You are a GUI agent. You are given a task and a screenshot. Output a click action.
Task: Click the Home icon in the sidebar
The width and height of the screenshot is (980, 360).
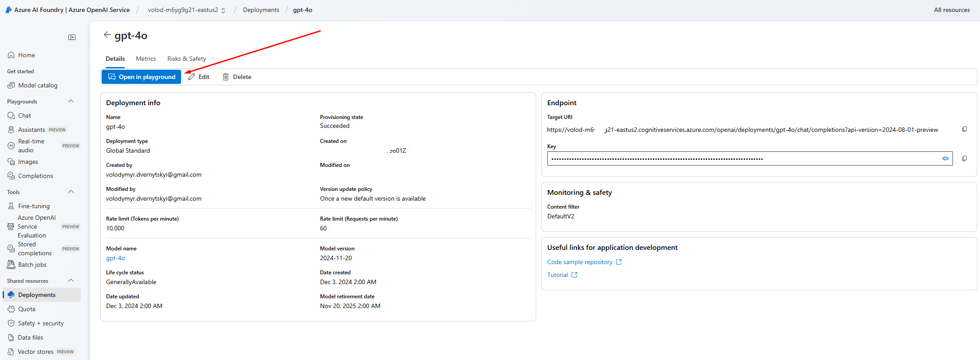point(11,55)
